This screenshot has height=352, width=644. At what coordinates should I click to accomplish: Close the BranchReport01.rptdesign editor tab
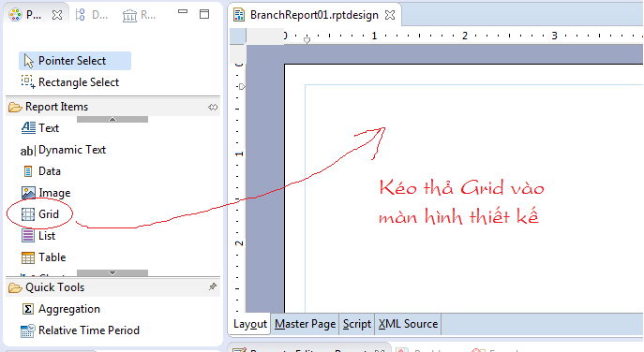[390, 15]
